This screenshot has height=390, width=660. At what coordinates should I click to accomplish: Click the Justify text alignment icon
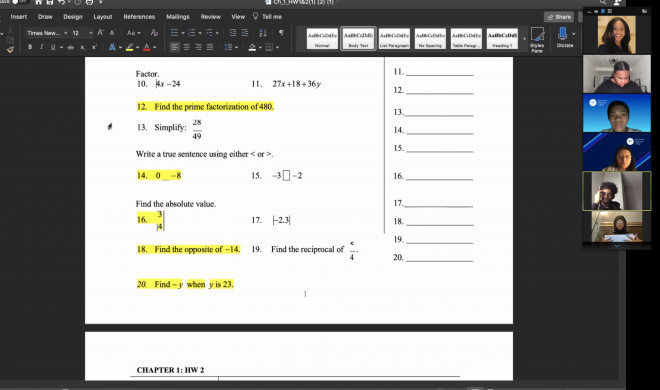[x=210, y=47]
